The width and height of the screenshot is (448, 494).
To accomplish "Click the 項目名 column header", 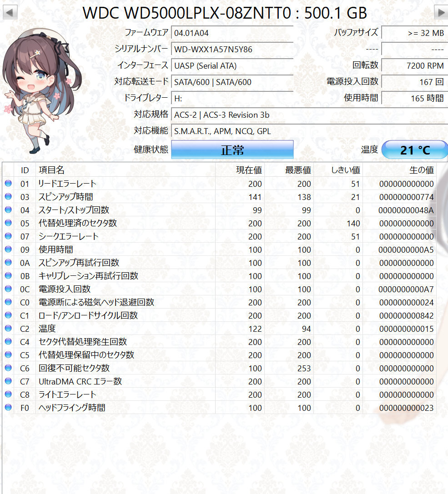I will point(125,170).
